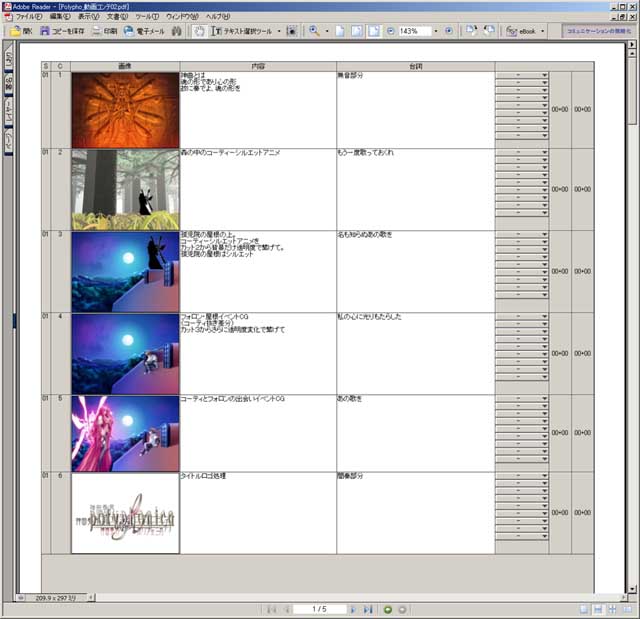Screen dimensions: 640x619
Task: Open the eBook dropdown arrow
Action: click(x=542, y=31)
